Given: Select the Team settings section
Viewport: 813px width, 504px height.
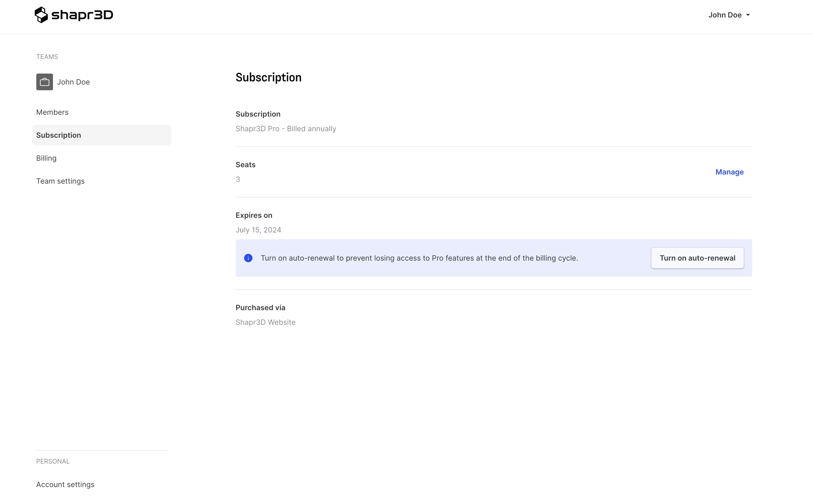Looking at the screenshot, I should pos(60,181).
